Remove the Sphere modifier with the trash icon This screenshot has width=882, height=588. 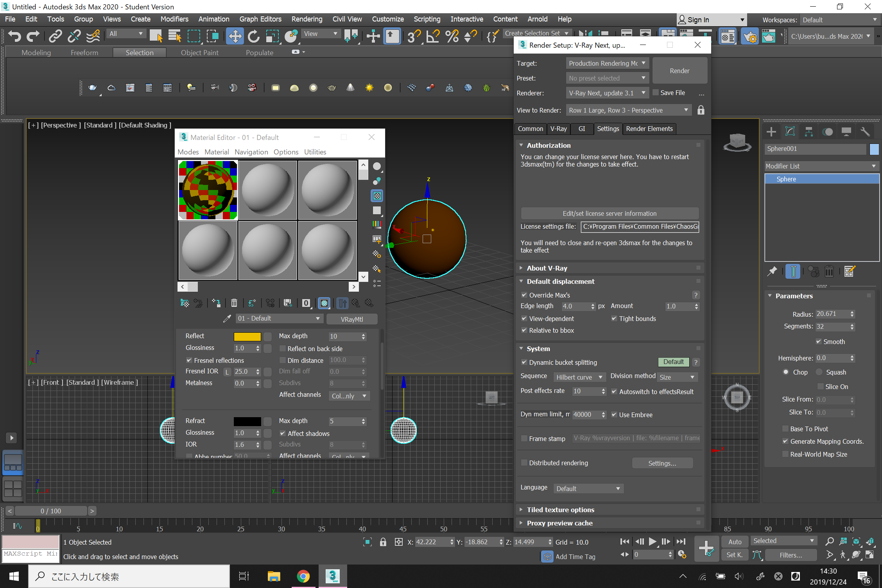pos(829,271)
